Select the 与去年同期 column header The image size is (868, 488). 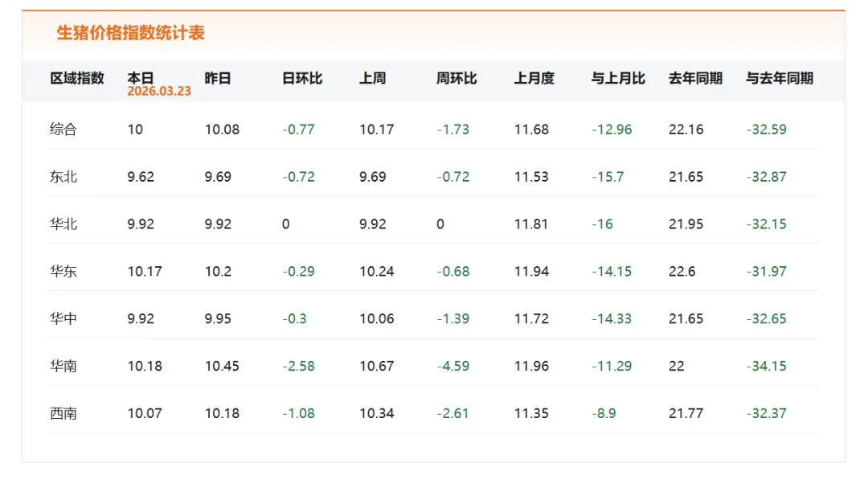click(780, 78)
